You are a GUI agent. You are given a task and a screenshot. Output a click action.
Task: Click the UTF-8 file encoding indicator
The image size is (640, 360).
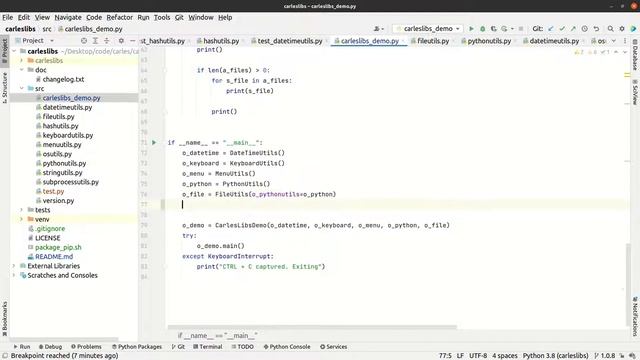478,356
